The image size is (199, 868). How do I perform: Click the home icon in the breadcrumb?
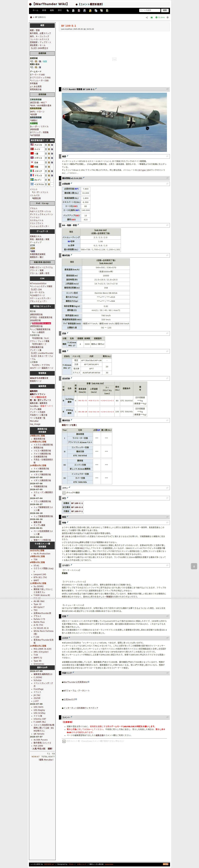pyautogui.click(x=31, y=17)
